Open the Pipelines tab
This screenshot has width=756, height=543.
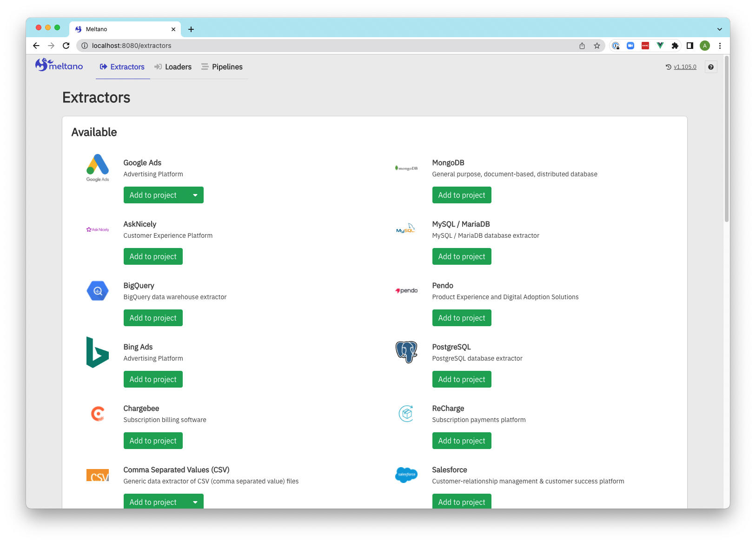pyautogui.click(x=222, y=67)
